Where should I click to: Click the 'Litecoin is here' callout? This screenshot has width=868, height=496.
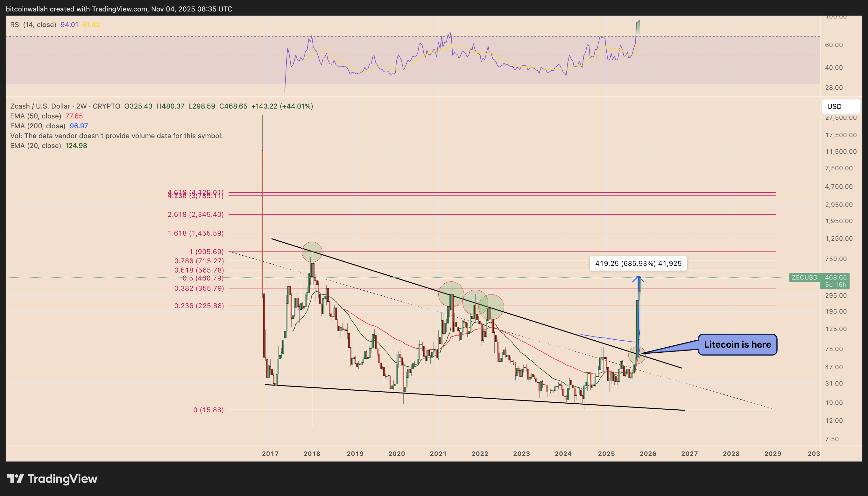click(x=737, y=344)
